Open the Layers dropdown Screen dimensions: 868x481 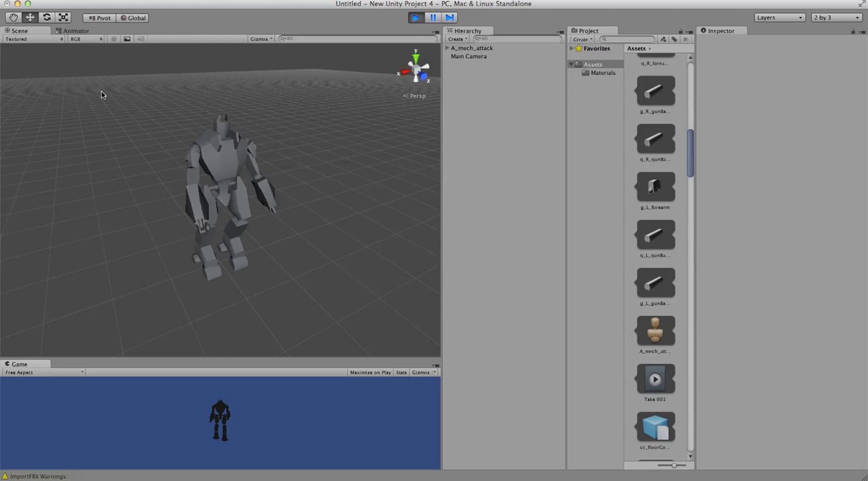(x=780, y=18)
